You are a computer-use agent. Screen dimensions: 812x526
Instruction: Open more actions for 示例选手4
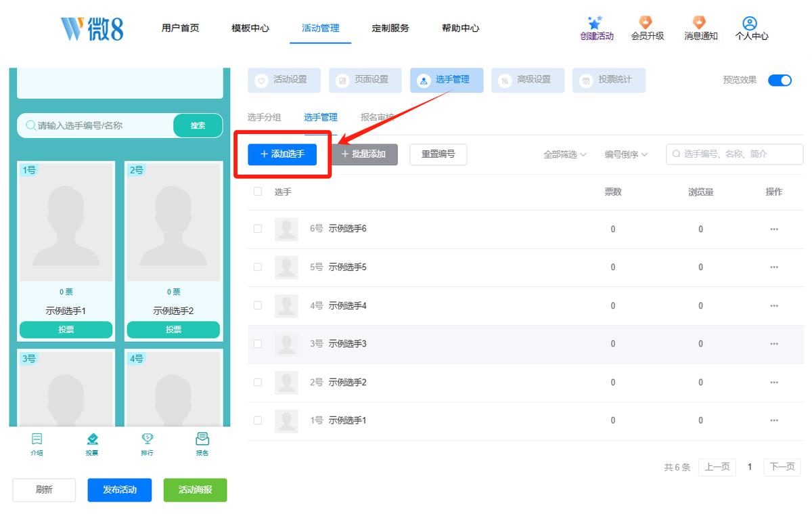coord(774,306)
